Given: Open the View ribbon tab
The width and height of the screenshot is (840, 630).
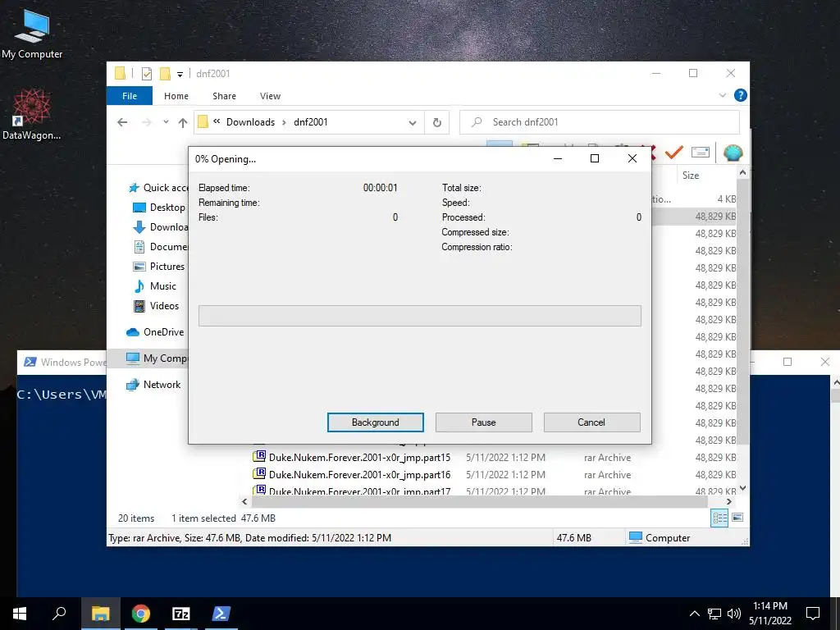Looking at the screenshot, I should coord(270,96).
